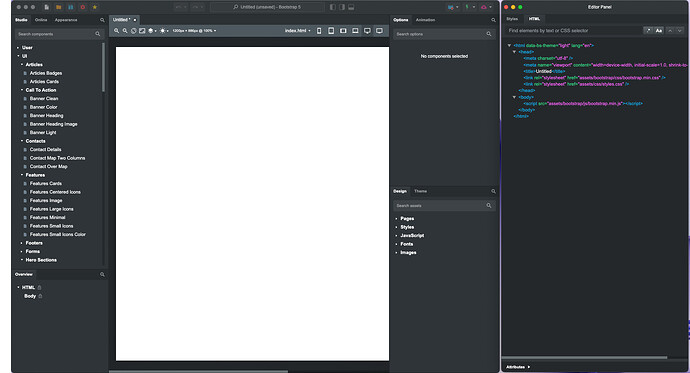Viewport: 690px width, 373px height.
Task: Expand the JavaScript group in Design panel
Action: [x=396, y=236]
